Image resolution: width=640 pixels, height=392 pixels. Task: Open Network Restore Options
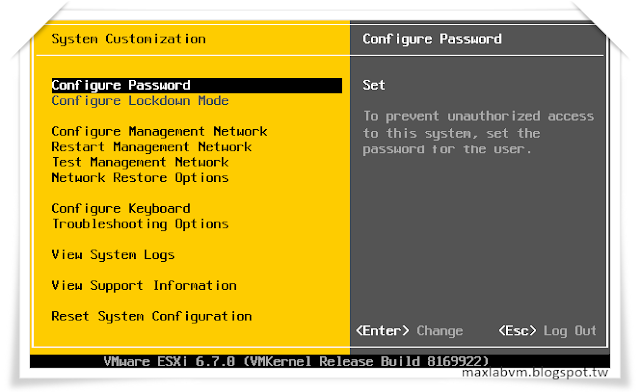point(140,178)
